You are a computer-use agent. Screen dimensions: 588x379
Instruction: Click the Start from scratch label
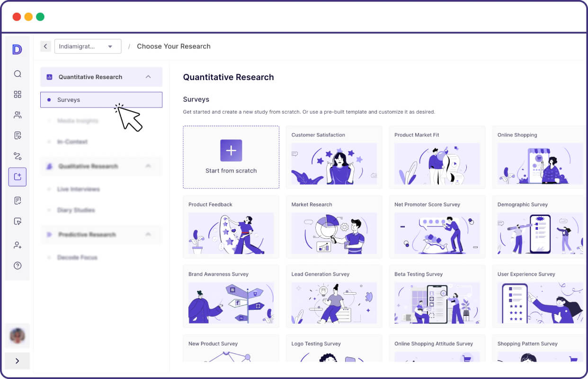point(231,171)
